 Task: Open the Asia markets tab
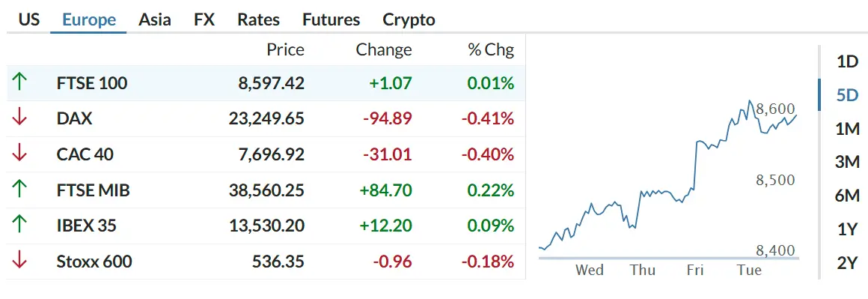pyautogui.click(x=154, y=20)
